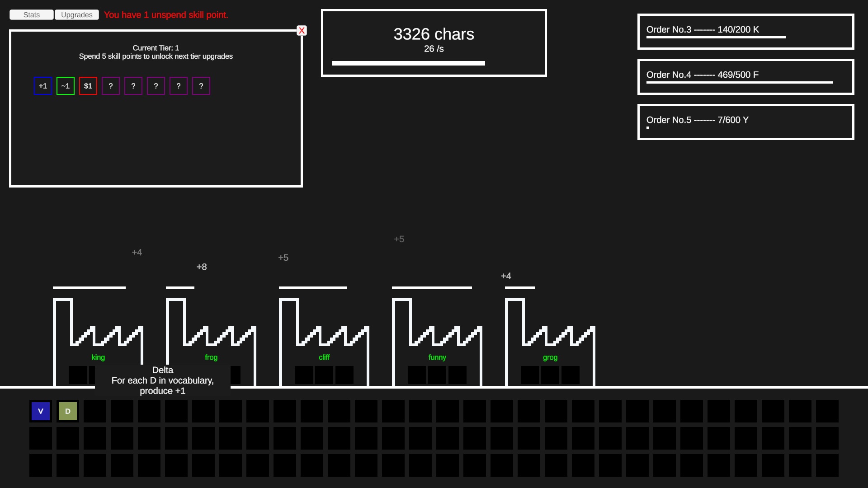Pick the blue V letter tile
Screen dimensions: 868x488
tap(41, 411)
